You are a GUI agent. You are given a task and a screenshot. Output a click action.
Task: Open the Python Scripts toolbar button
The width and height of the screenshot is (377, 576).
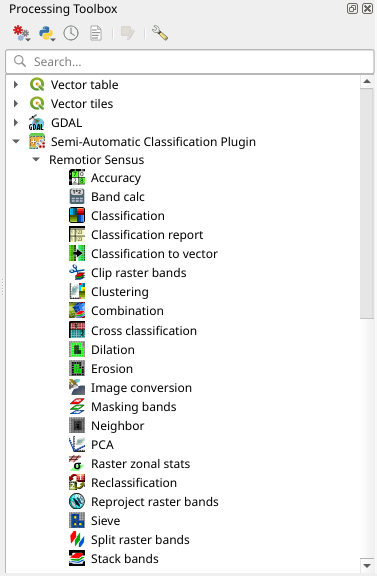point(47,33)
